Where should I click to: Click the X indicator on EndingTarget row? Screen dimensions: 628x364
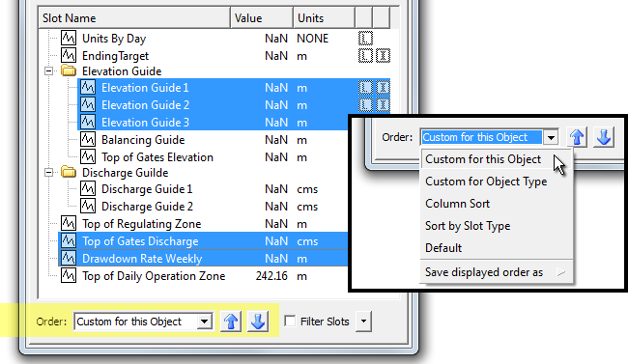[x=383, y=55]
